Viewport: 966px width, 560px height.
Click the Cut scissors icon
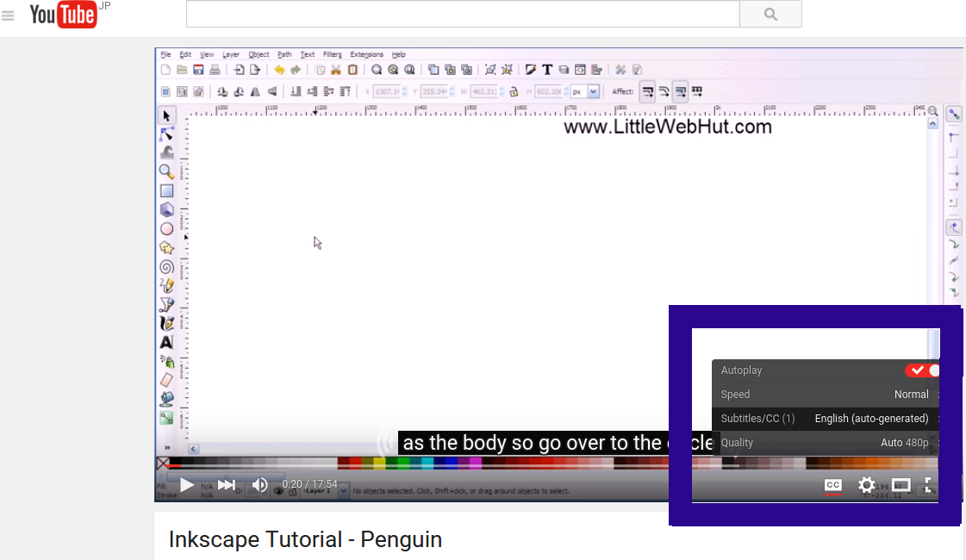[336, 71]
